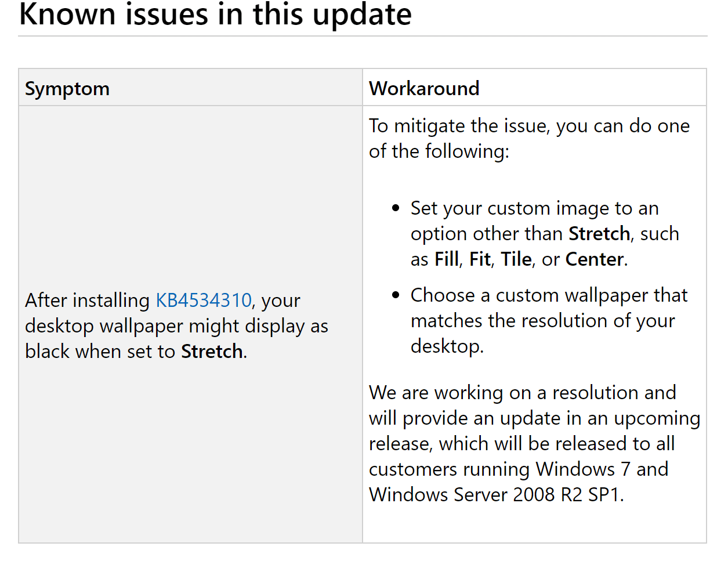Viewport: 728px width, 561px height.
Task: Click bold 'Stretch' in the symptom cell
Action: tap(212, 352)
